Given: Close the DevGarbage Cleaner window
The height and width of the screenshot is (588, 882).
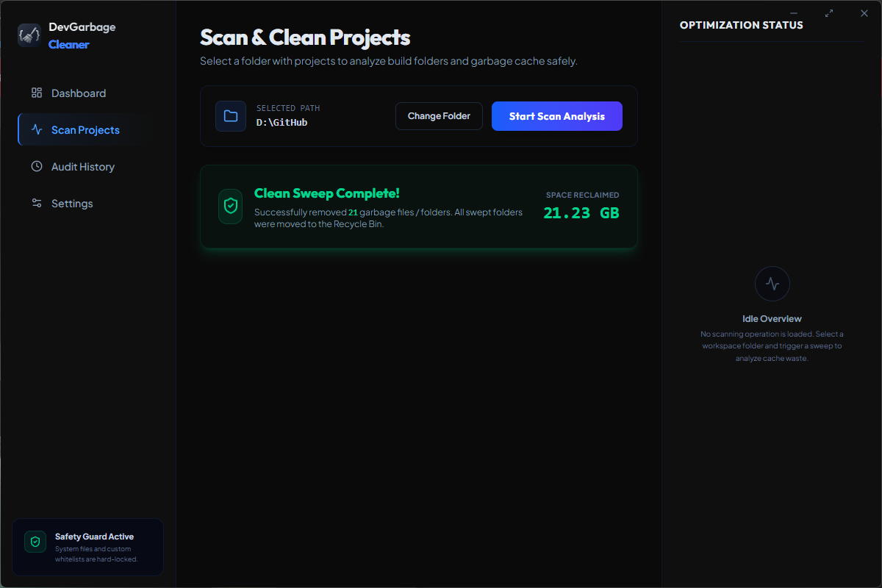Looking at the screenshot, I should (864, 13).
